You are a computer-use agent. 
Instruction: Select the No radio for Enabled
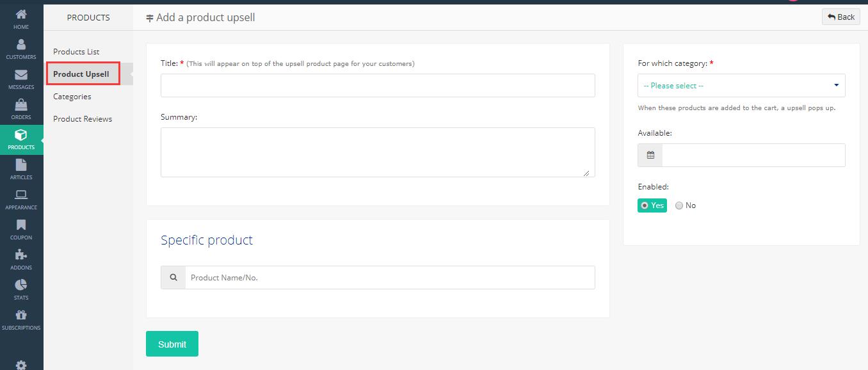(679, 205)
